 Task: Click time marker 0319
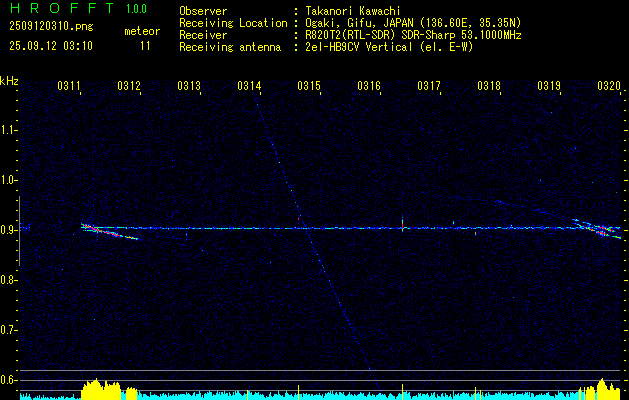pos(549,86)
